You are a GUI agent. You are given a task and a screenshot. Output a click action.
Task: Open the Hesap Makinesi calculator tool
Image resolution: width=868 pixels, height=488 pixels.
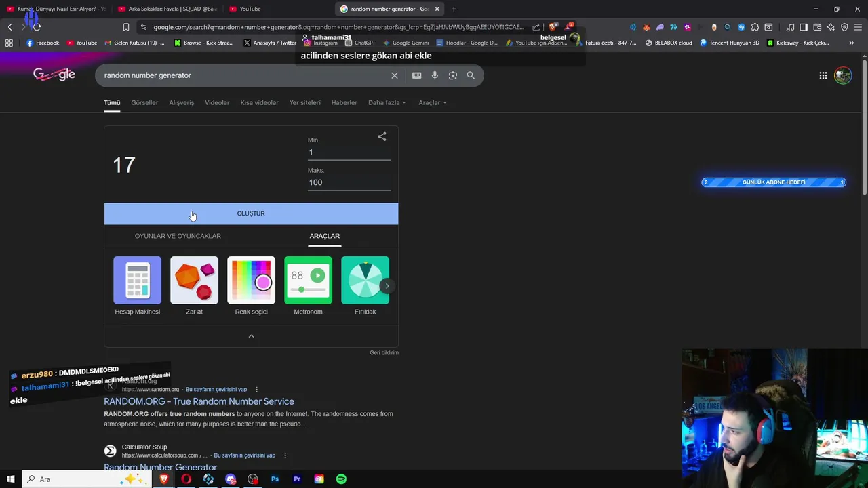(x=138, y=285)
